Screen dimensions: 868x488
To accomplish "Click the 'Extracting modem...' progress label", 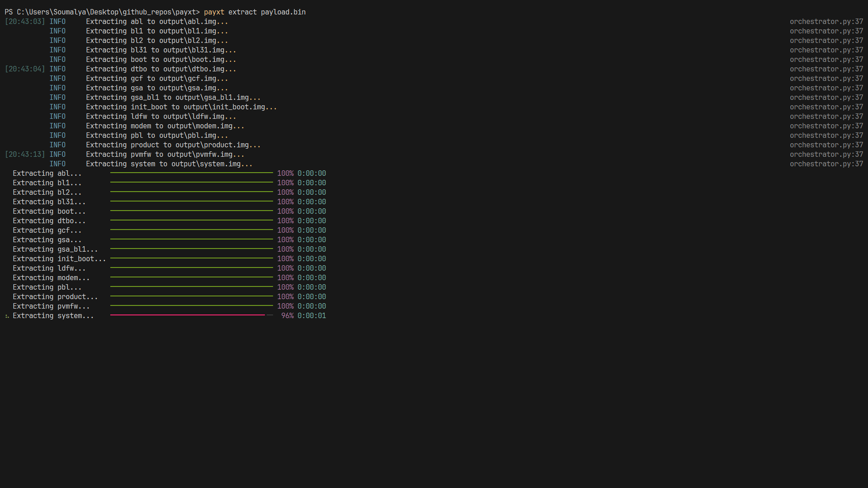I will click(x=51, y=278).
